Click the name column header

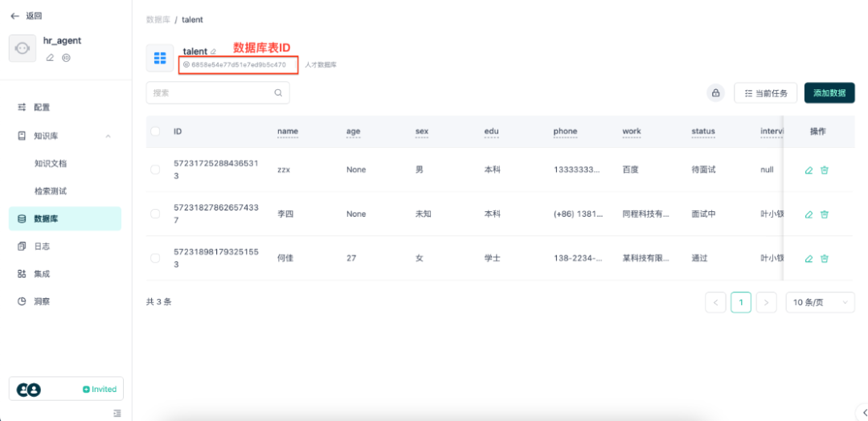[288, 132]
